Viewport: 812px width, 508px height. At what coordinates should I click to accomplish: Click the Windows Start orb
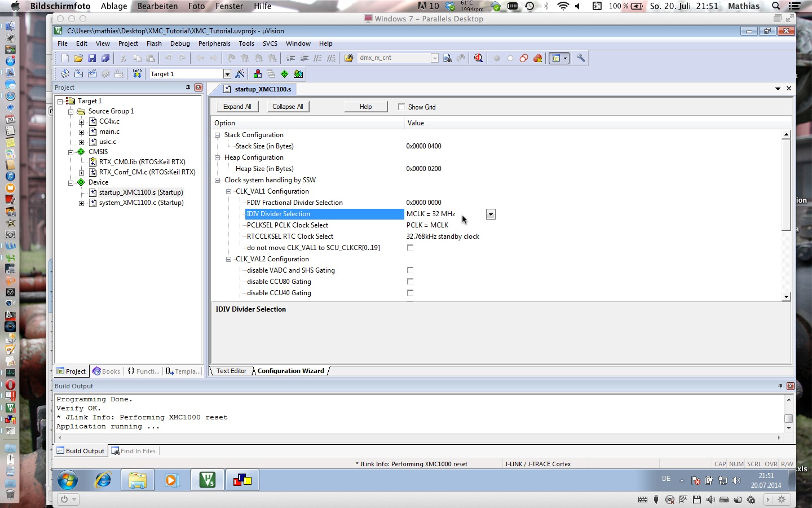[x=68, y=480]
